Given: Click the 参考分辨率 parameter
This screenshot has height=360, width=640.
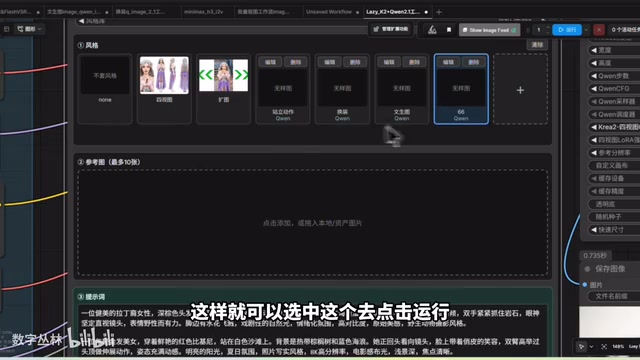Looking at the screenshot, I should tap(613, 153).
